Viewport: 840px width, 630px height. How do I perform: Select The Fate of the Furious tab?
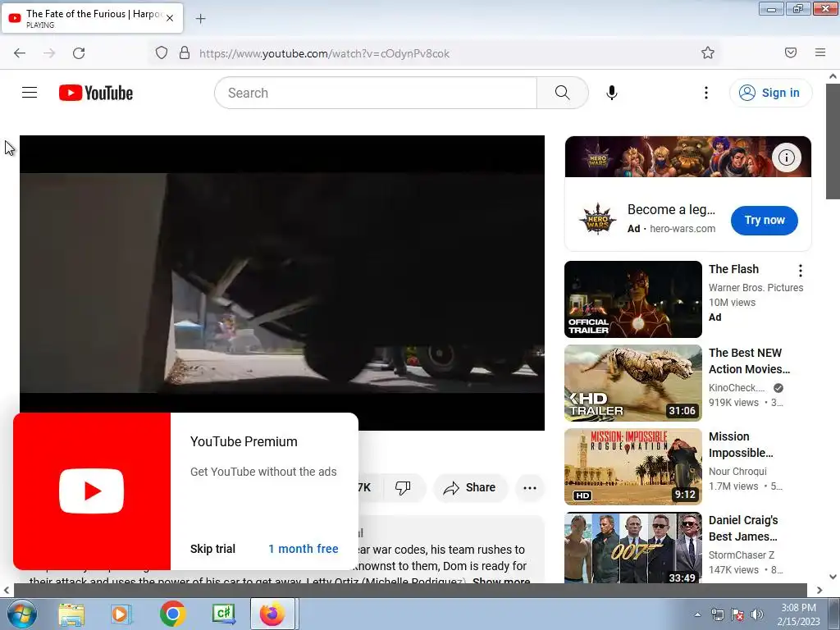[92, 18]
